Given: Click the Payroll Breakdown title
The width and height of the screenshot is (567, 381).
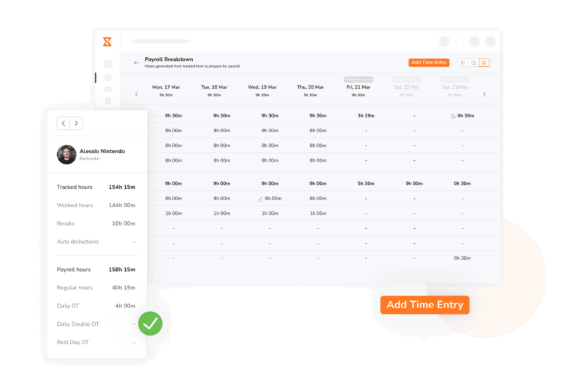Looking at the screenshot, I should (x=169, y=59).
